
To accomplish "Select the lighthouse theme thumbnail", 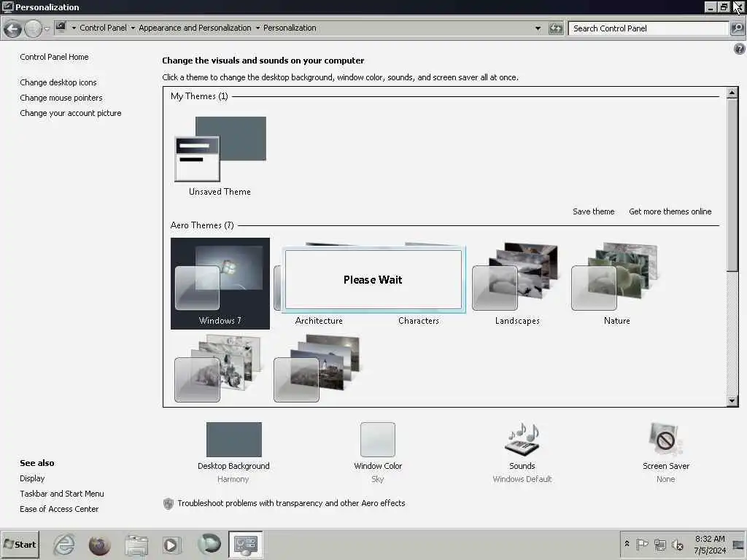I will click(x=317, y=368).
